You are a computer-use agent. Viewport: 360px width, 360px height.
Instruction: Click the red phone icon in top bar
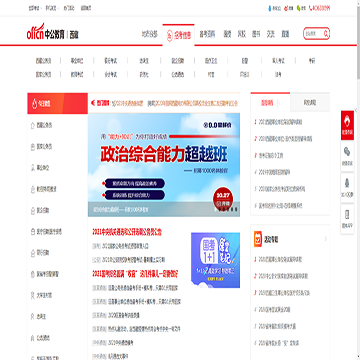coord(311,8)
